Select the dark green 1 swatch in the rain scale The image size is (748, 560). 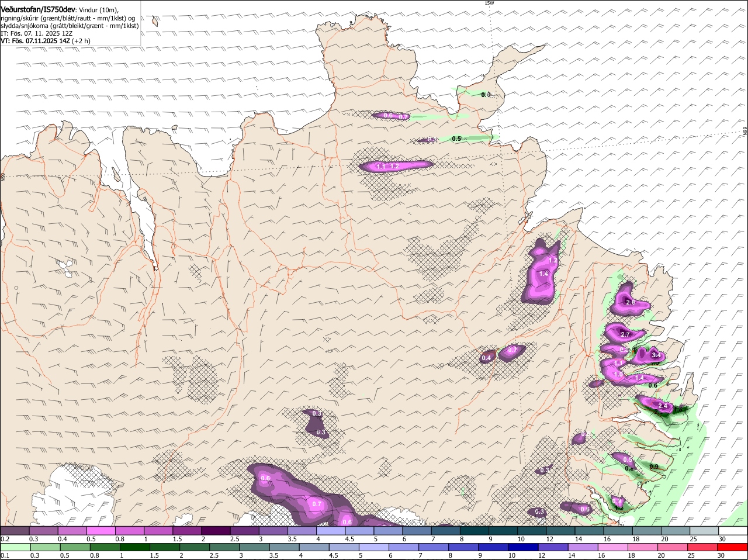point(134,547)
